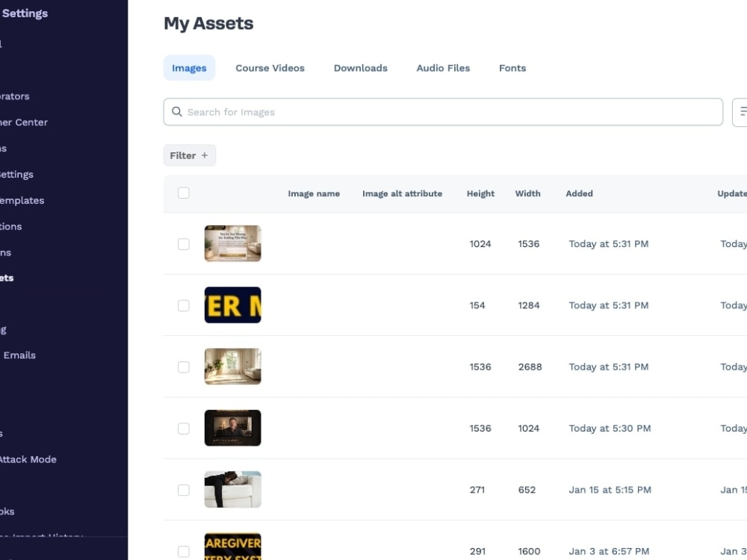Open the man video thumbnail from 5:30 PM
Image resolution: width=747 pixels, height=560 pixels.
(232, 428)
